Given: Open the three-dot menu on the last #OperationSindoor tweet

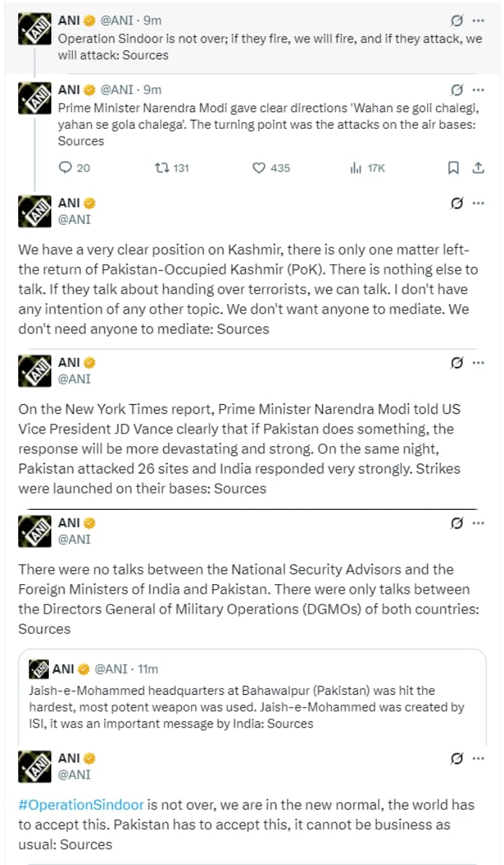Looking at the screenshot, I should 478,759.
